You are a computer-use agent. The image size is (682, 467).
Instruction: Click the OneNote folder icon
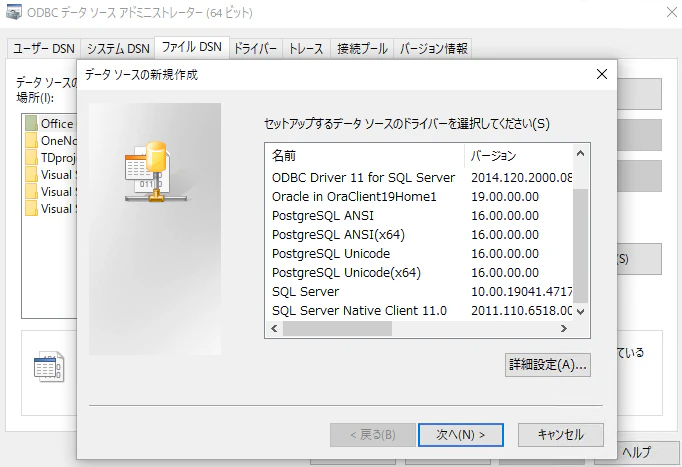[31, 140]
